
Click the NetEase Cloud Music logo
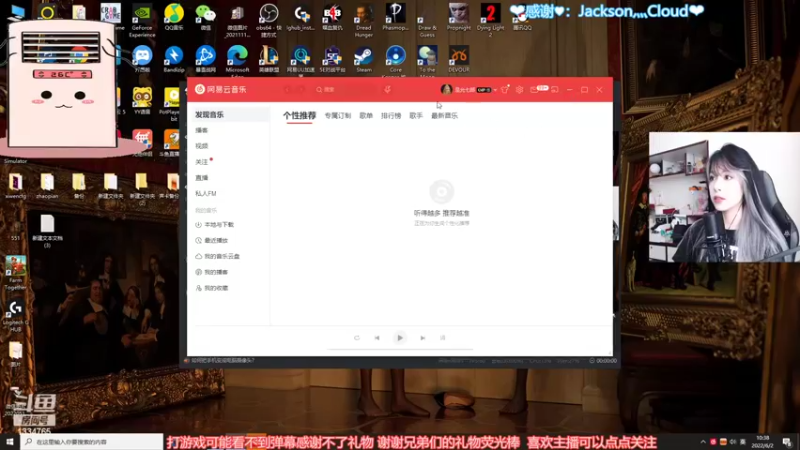pyautogui.click(x=220, y=89)
